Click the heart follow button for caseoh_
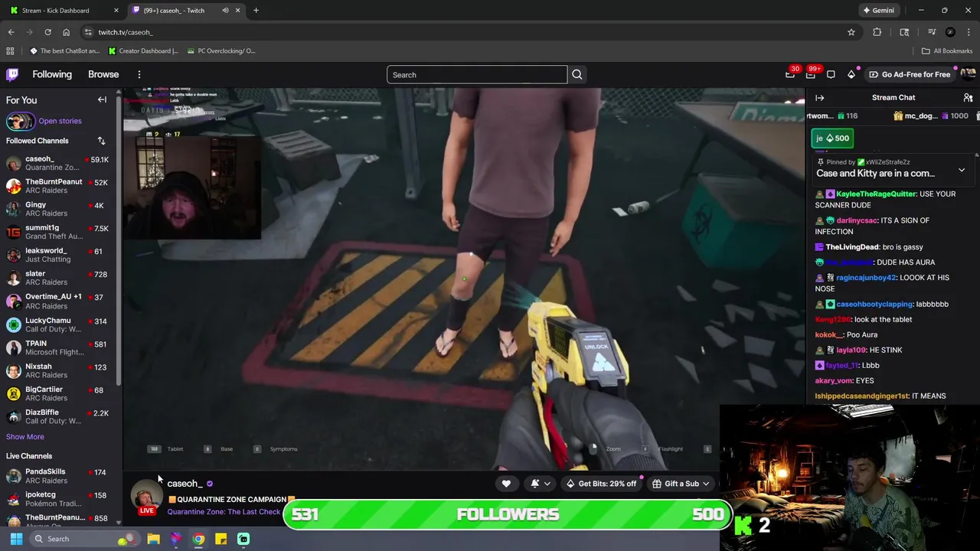980x551 pixels. point(506,484)
